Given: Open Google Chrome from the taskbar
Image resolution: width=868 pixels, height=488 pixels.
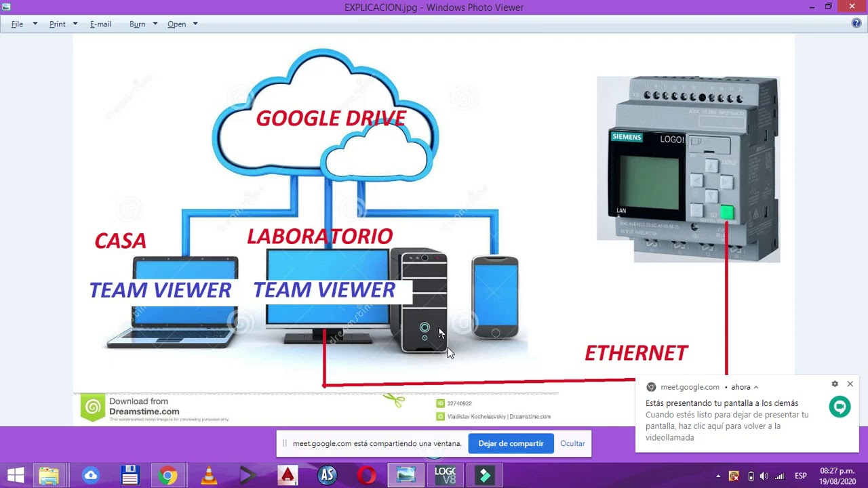Looking at the screenshot, I should point(168,475).
